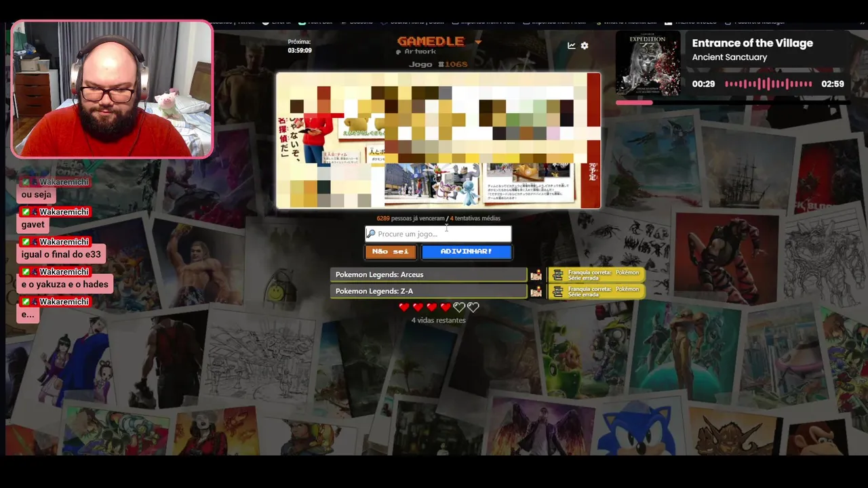
Task: Click 'Franquia correta' hint text in the Z-A row
Action: 590,289
